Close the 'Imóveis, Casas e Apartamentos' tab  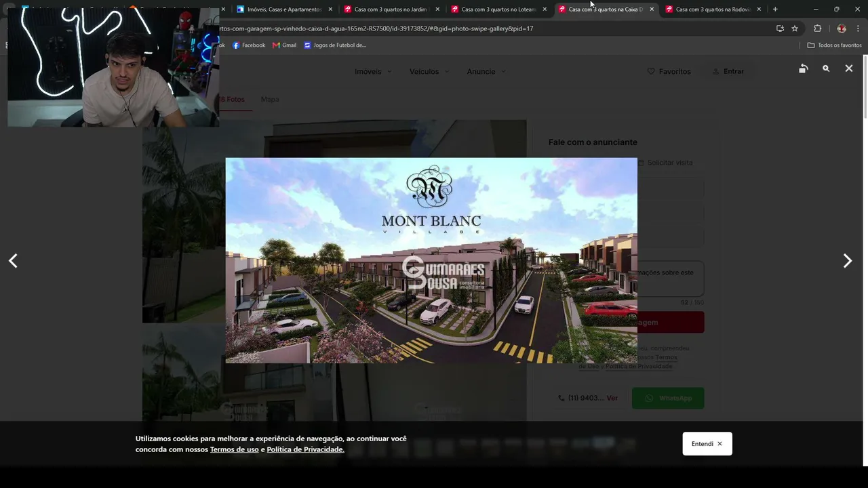330,9
